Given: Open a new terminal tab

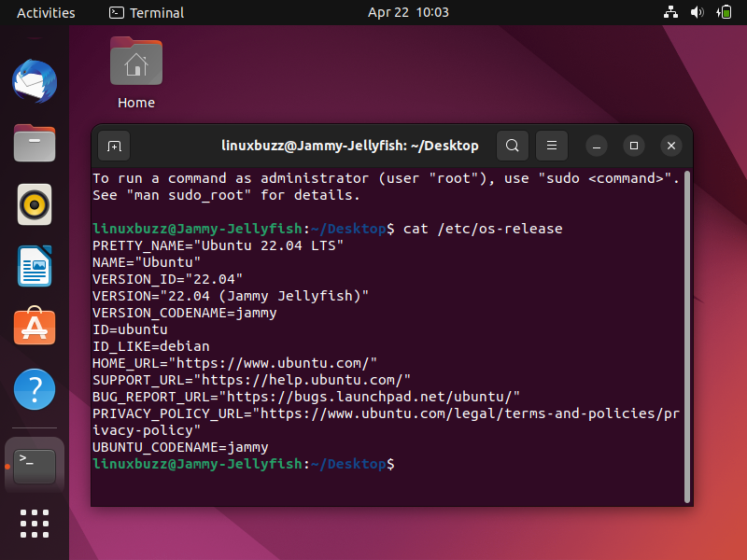Looking at the screenshot, I should point(114,146).
